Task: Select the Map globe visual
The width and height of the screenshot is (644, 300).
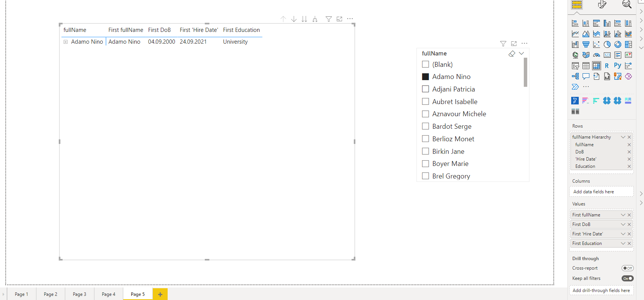Action: tap(575, 55)
